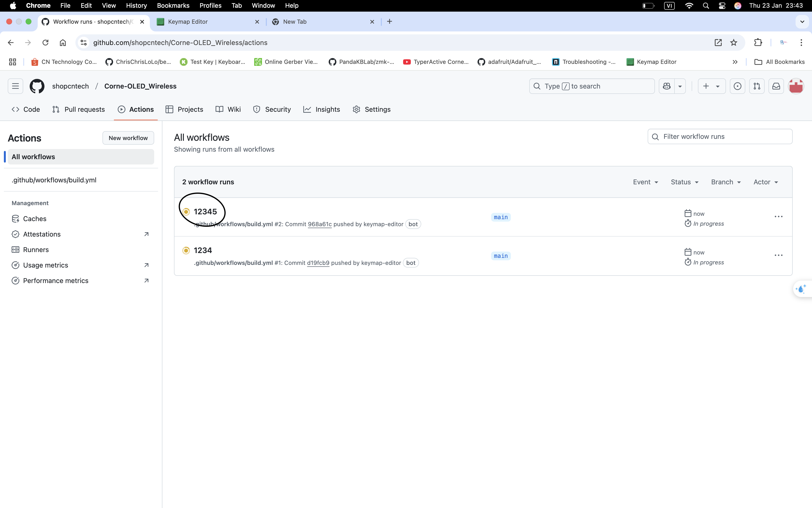Open a new browser tab
812x508 pixels.
(x=390, y=22)
